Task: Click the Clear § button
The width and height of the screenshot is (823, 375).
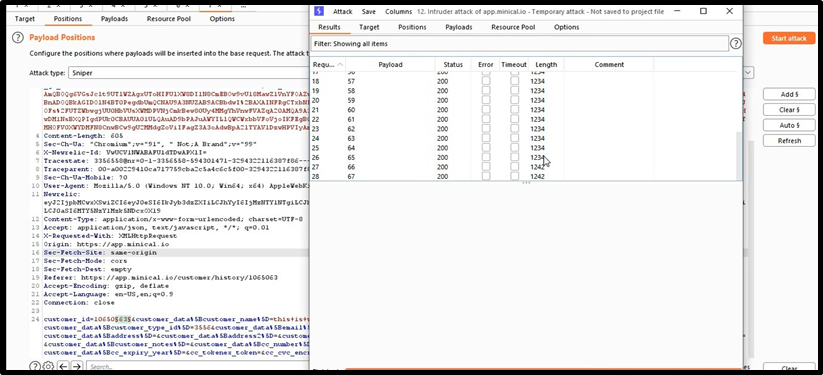Action: (789, 110)
